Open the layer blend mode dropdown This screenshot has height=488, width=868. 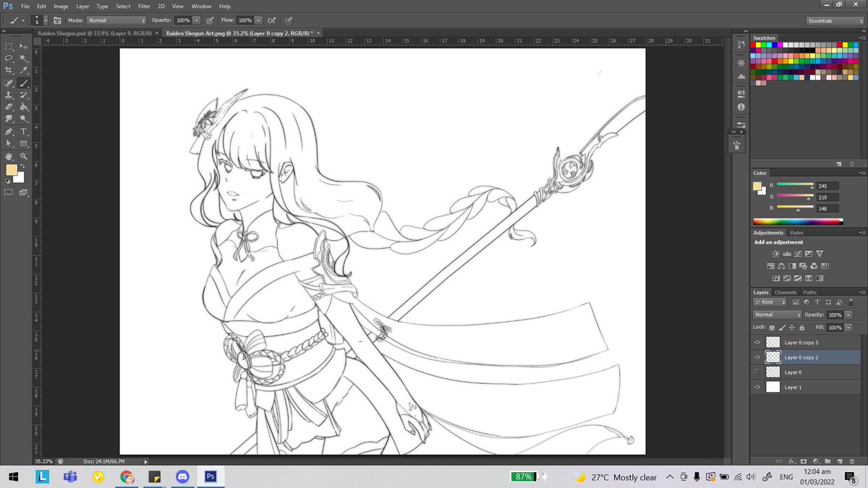(x=777, y=314)
